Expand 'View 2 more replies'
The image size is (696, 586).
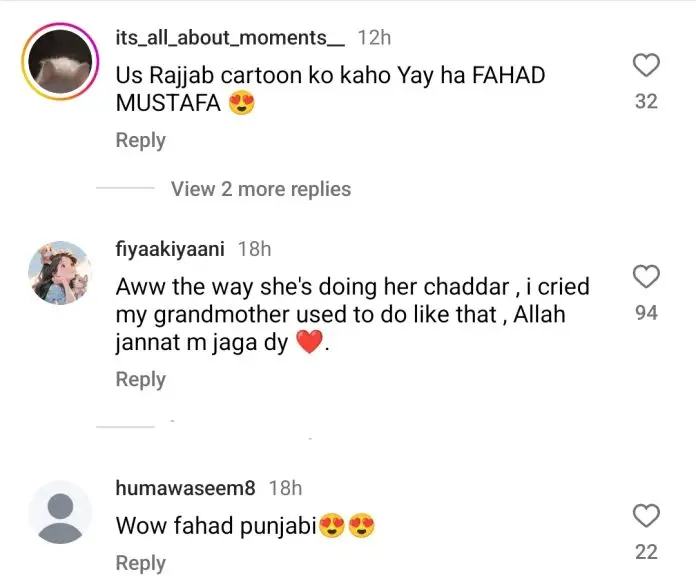pos(260,189)
